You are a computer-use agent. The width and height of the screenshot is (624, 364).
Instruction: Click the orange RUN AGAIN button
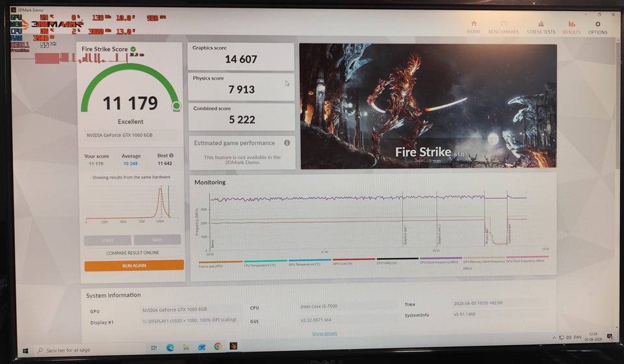tap(134, 265)
